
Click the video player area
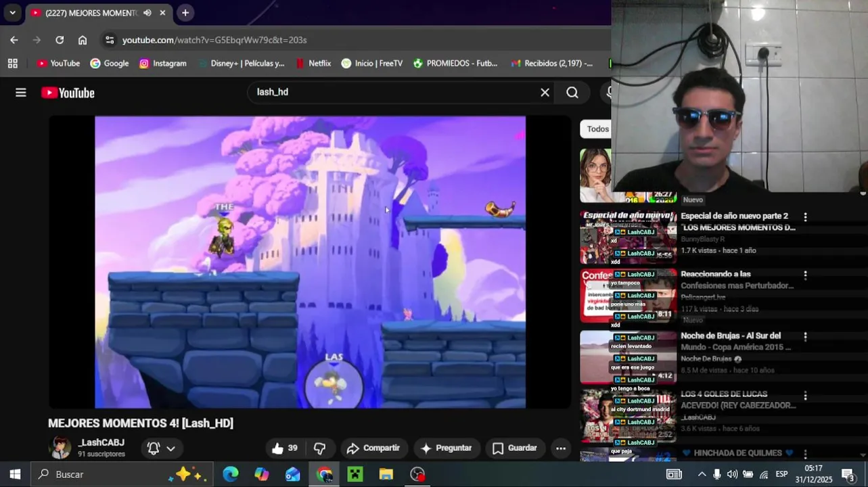(310, 262)
